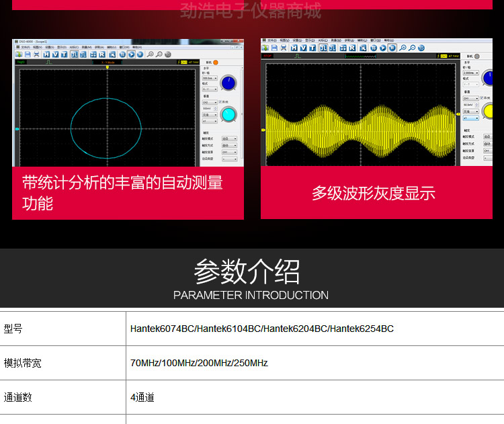Open 视图(V) menu in left ellipse scope
Viewport: 504px width, 424px height.
click(37, 47)
